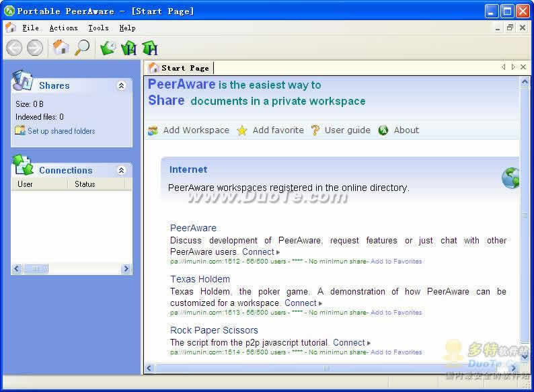Image resolution: width=534 pixels, height=392 pixels.
Task: Click the 'Indexed files: 0' text
Action: coord(40,117)
